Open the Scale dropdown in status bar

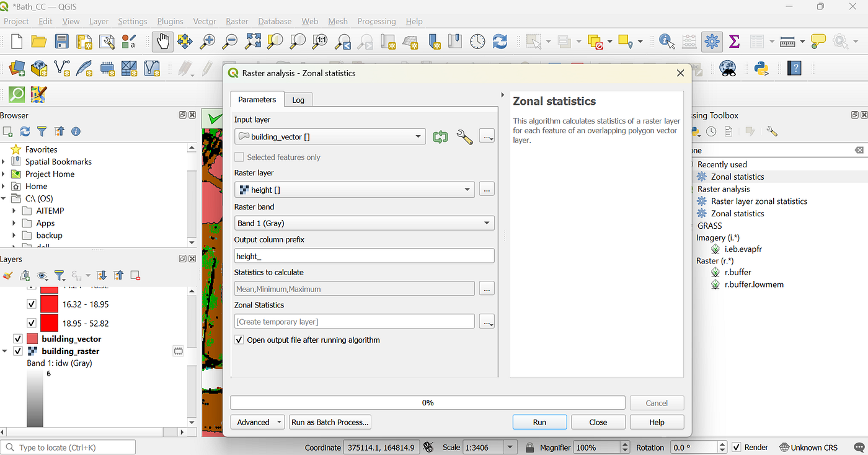[510, 447]
